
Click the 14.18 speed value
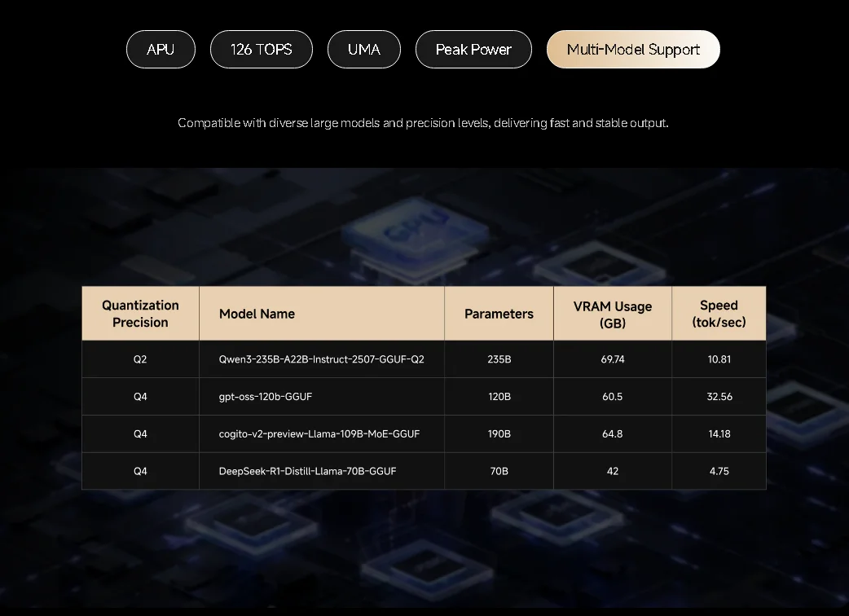(x=719, y=433)
